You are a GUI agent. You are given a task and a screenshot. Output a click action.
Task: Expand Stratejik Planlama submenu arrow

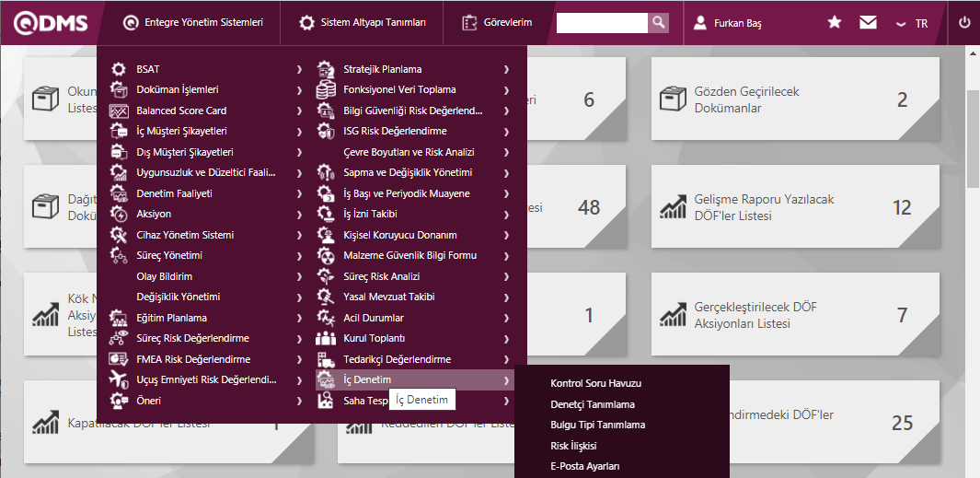[506, 69]
